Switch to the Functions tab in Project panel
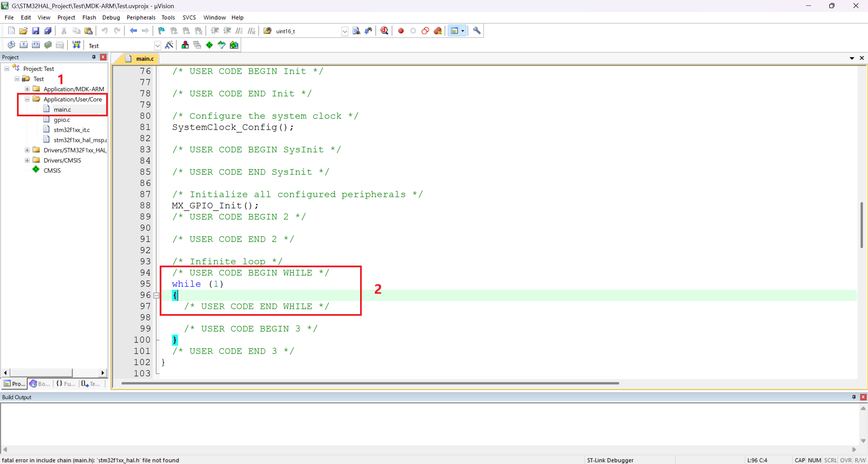Viewport: 868px width, 464px height. click(66, 384)
